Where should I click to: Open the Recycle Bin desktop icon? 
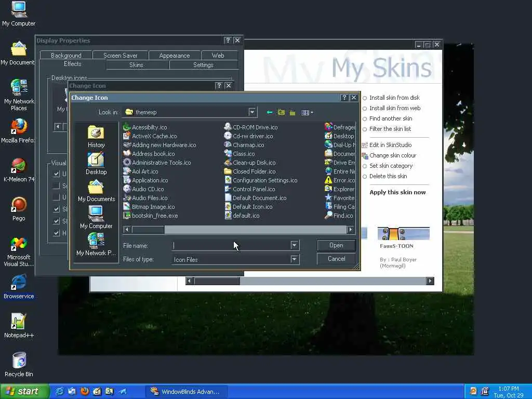tap(19, 365)
